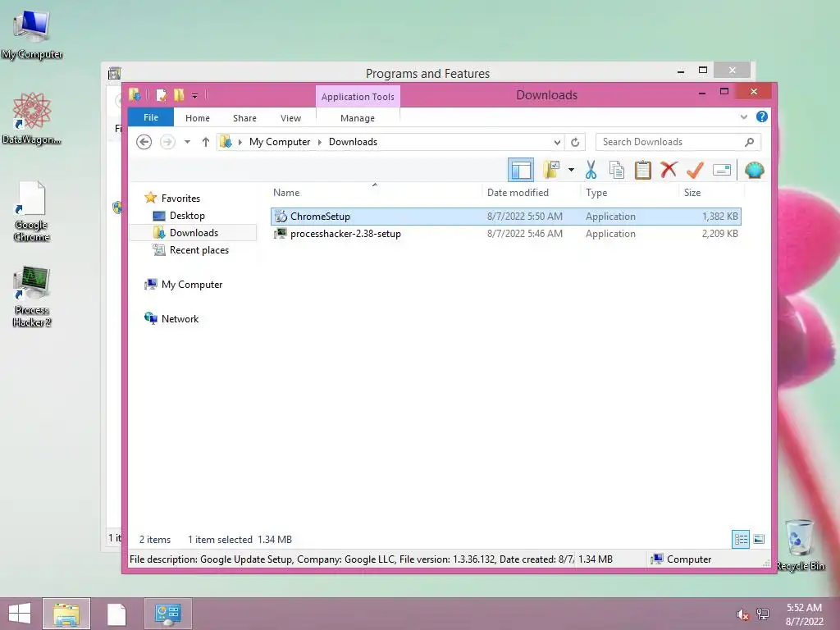
Task: Open Network in the navigation pane
Action: click(180, 319)
